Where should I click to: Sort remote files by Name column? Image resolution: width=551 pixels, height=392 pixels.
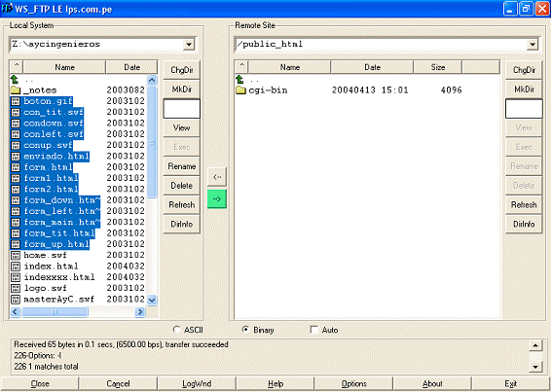click(x=289, y=67)
